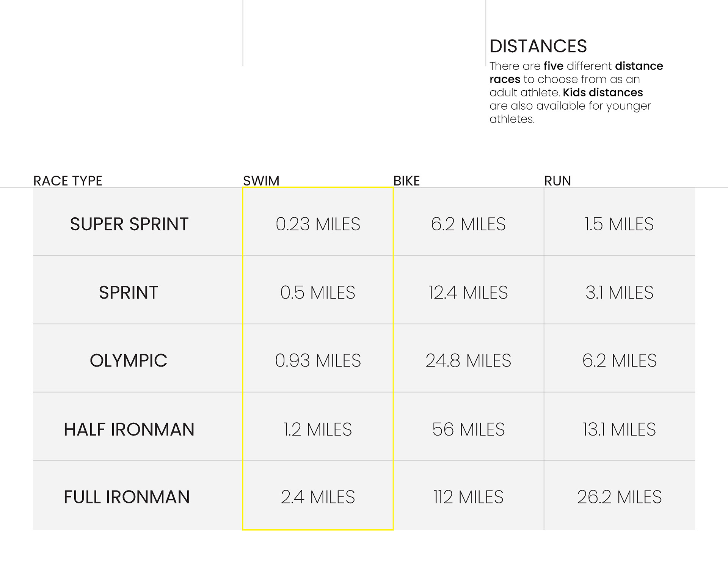Select the 26.2 MILES run cell
This screenshot has width=728, height=563.
pos(619,497)
